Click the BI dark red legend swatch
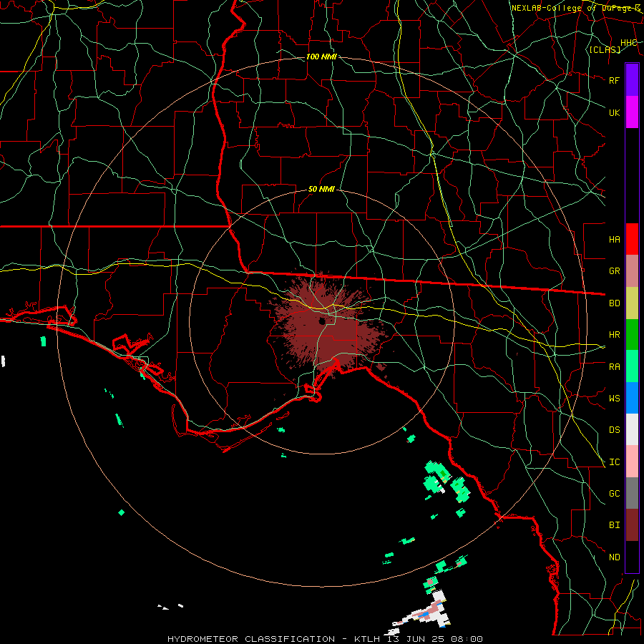 pyautogui.click(x=632, y=525)
